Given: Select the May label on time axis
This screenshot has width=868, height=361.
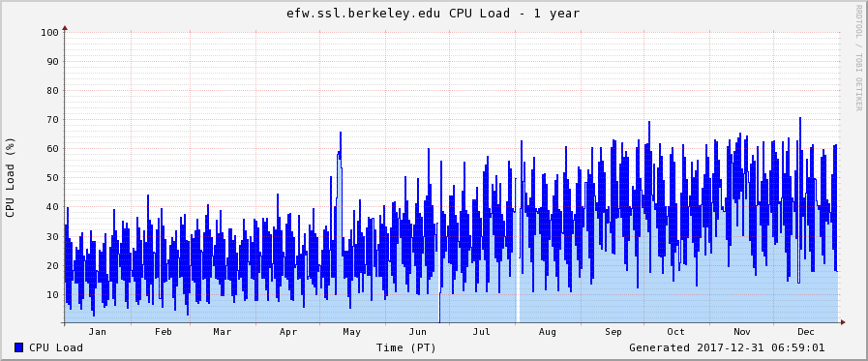Looking at the screenshot, I should [x=351, y=332].
